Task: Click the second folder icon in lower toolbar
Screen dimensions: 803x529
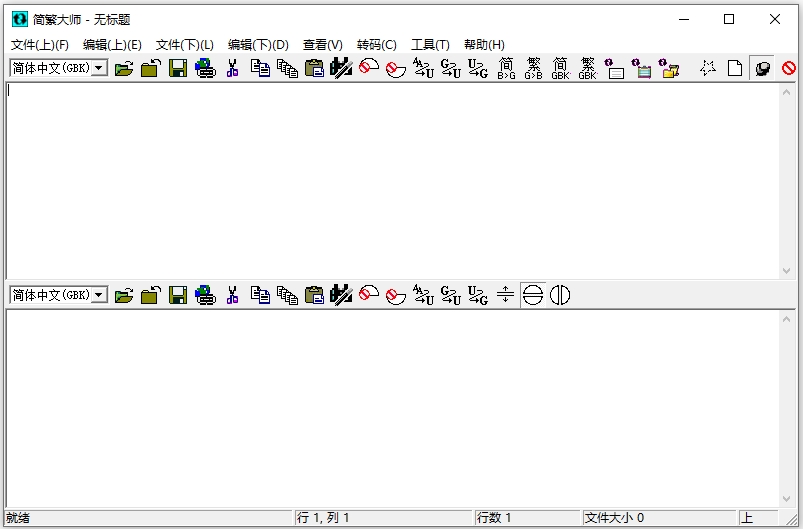Action: (x=151, y=295)
